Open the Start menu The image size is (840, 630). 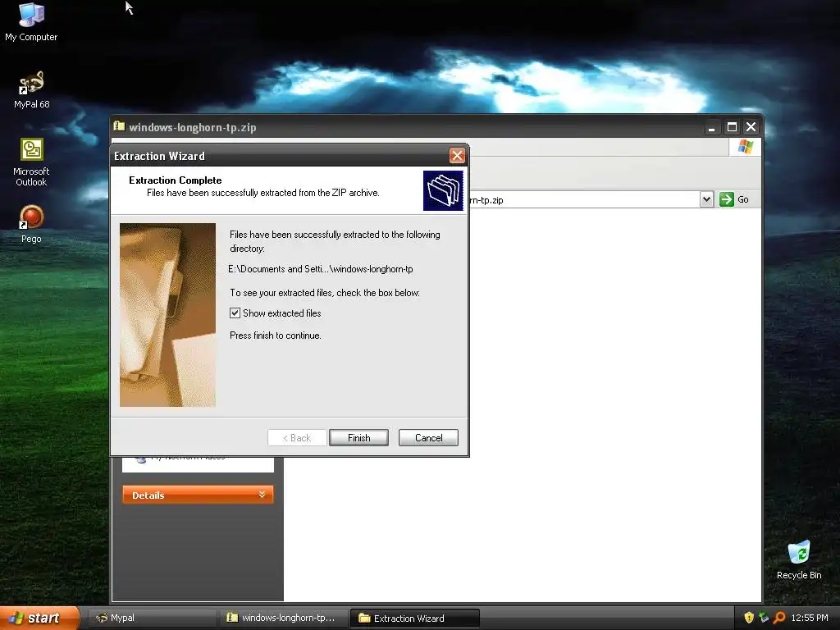(40, 618)
